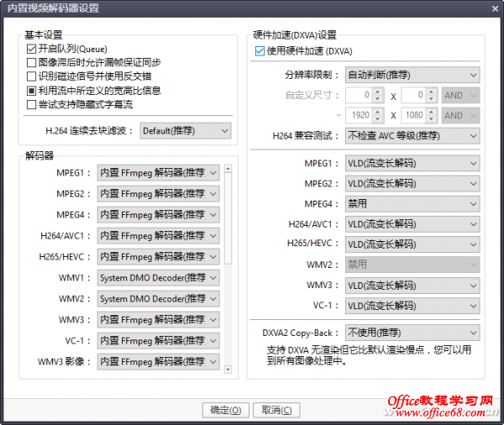Viewport: 504px width, 425px height.
Task: Open the DXVA VC-1 VLD dropdown
Action: [x=412, y=306]
